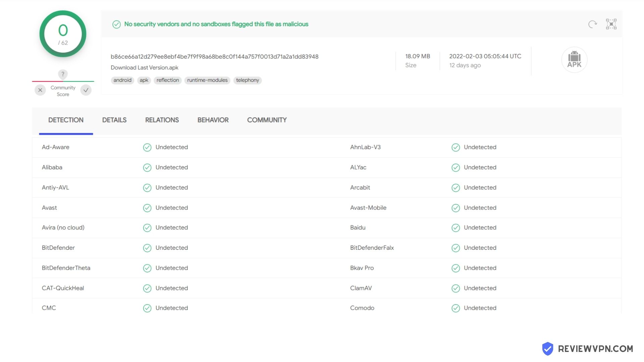
Task: Click Avast-Mobile undetected check icon
Action: click(x=455, y=208)
